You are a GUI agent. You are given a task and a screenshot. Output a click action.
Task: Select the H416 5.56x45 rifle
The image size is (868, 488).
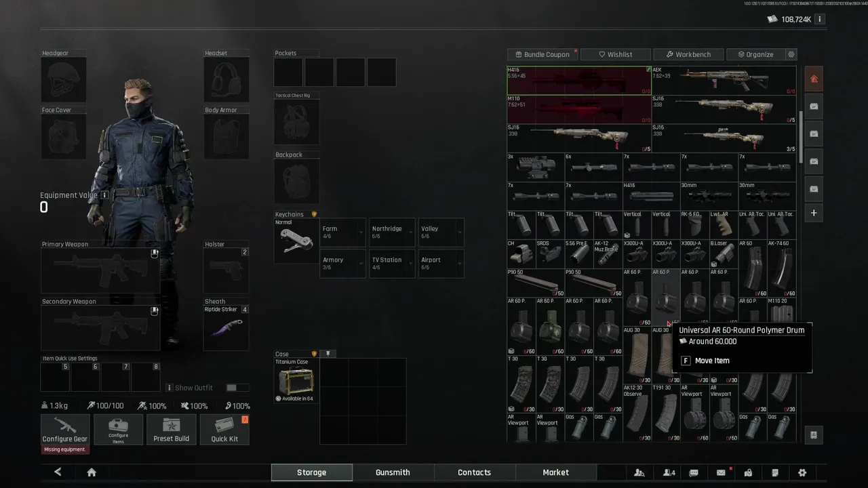tap(579, 80)
